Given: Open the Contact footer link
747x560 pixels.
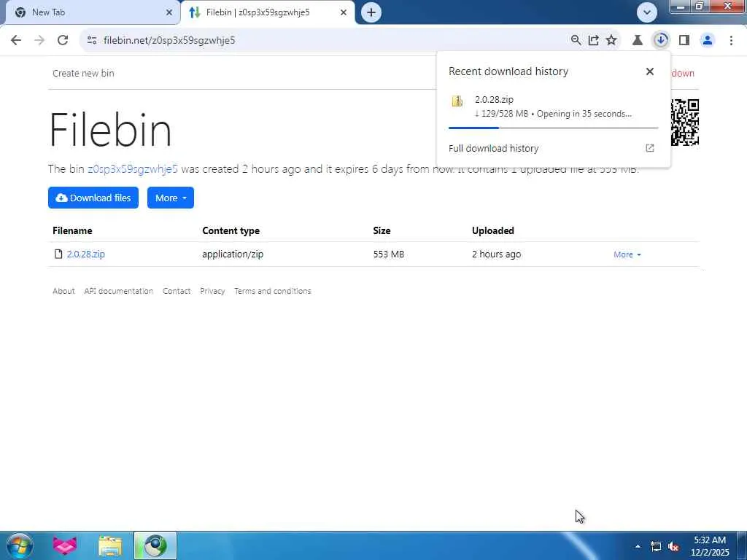Looking at the screenshot, I should pos(177,291).
